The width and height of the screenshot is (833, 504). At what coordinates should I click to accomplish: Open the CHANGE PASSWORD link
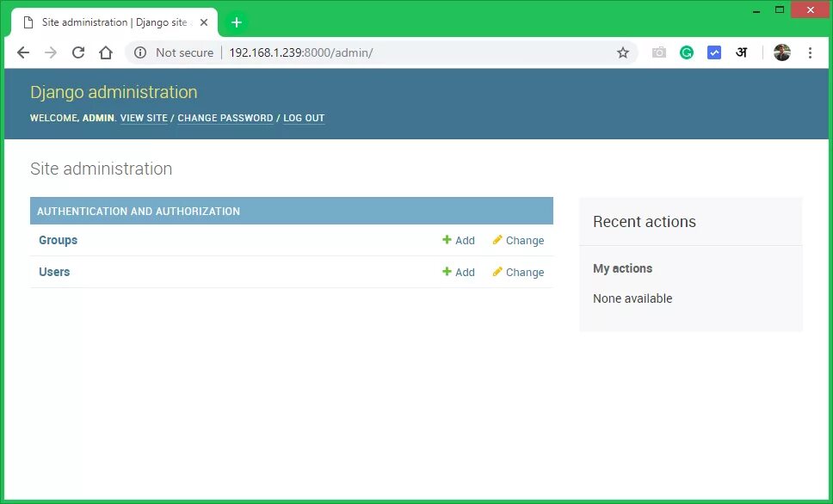(x=225, y=118)
